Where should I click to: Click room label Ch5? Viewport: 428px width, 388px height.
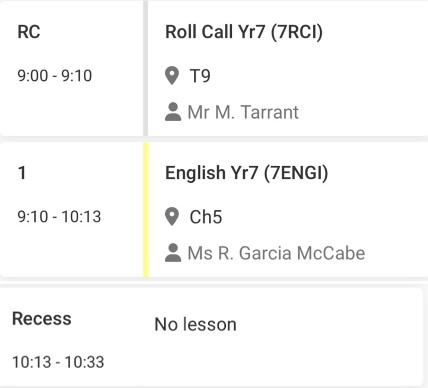click(206, 217)
